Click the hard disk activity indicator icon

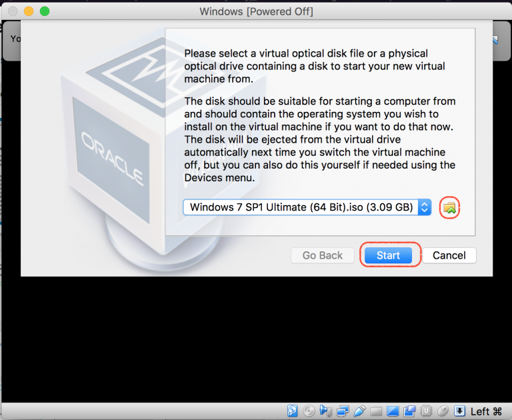[x=293, y=411]
